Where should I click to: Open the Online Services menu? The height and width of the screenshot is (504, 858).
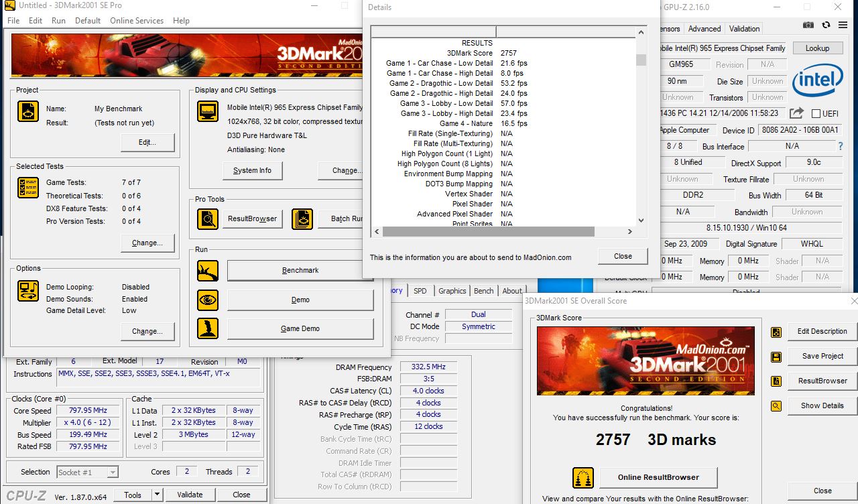click(137, 21)
